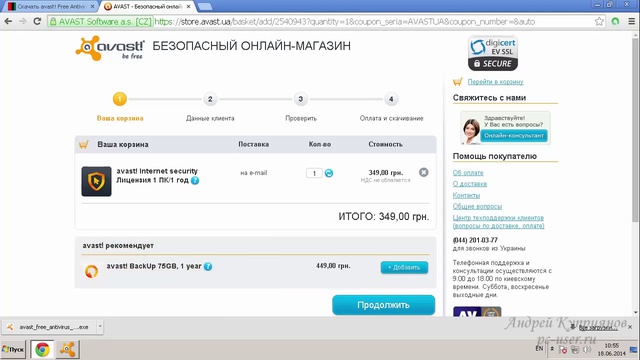Go forward using the browser forward arrow
Image resolution: width=640 pixels, height=360 pixels.
22,22
